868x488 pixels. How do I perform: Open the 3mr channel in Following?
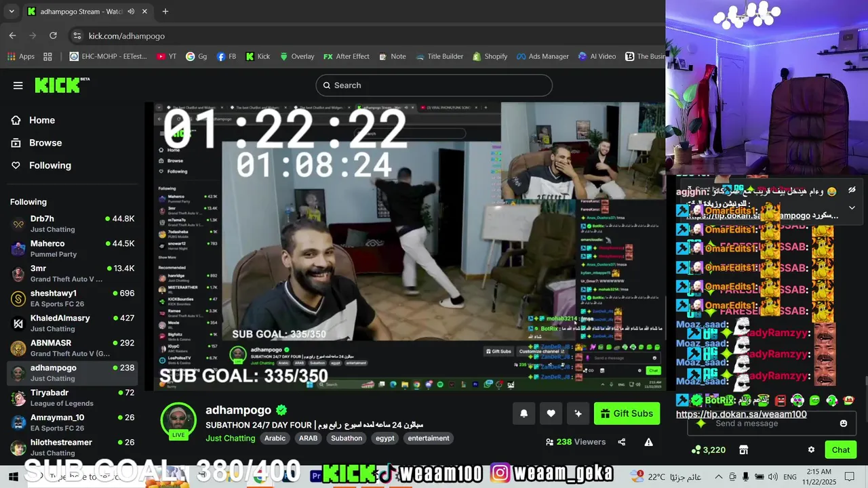pyautogui.click(x=73, y=274)
